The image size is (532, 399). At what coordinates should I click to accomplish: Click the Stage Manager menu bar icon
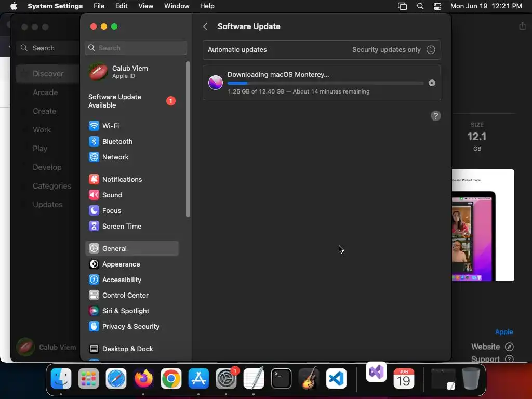[x=403, y=6]
